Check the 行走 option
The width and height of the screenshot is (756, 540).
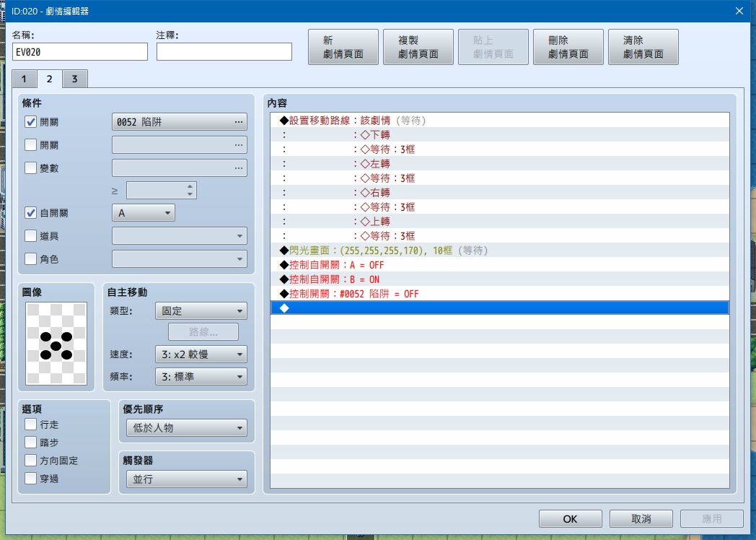[x=30, y=424]
